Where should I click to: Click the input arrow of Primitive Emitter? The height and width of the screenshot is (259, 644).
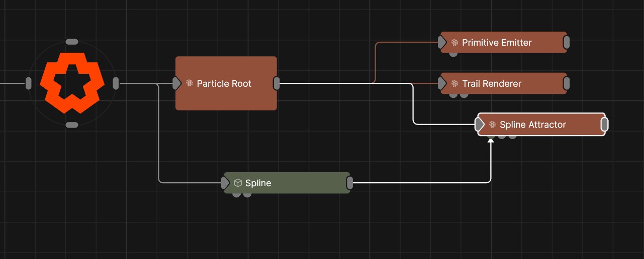[442, 43]
